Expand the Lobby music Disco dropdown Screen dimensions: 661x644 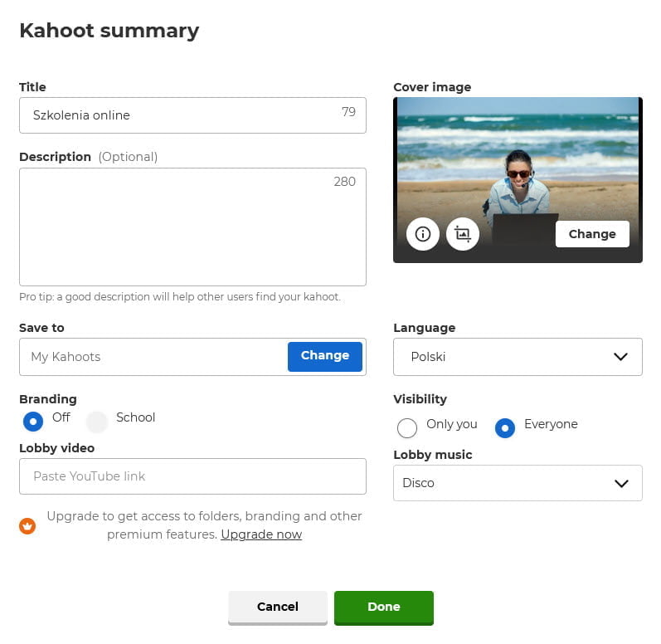[x=506, y=483]
